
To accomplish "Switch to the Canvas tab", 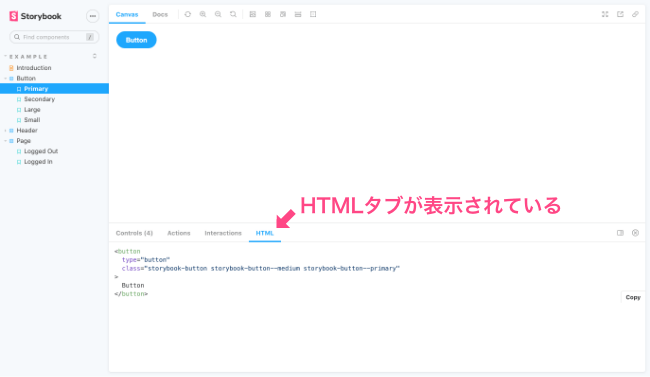I will click(127, 15).
